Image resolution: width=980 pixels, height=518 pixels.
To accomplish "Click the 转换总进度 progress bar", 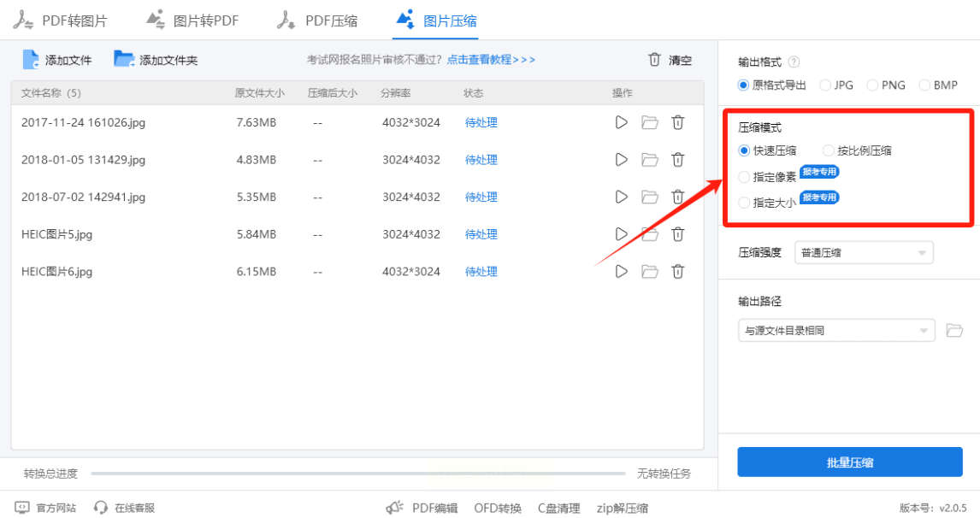I will pos(358,474).
